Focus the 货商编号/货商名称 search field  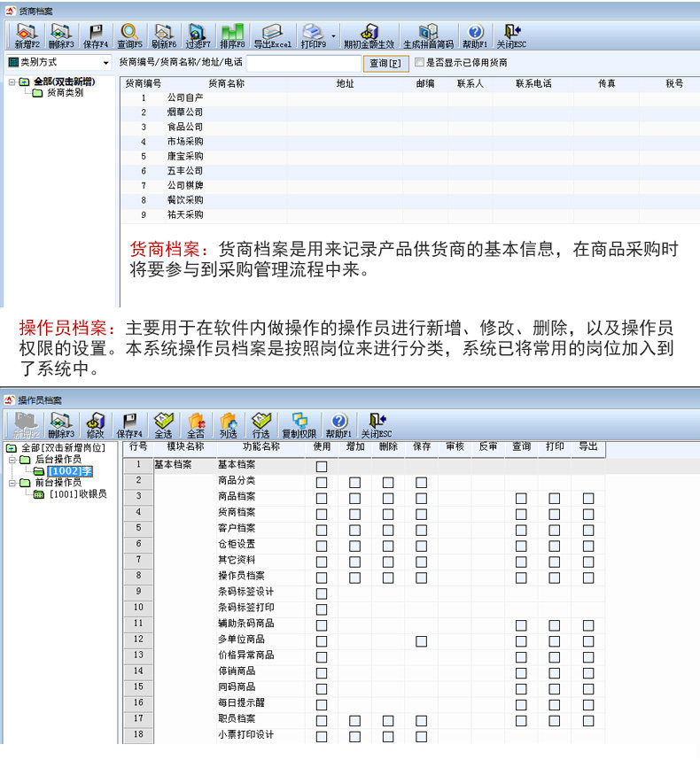point(304,63)
